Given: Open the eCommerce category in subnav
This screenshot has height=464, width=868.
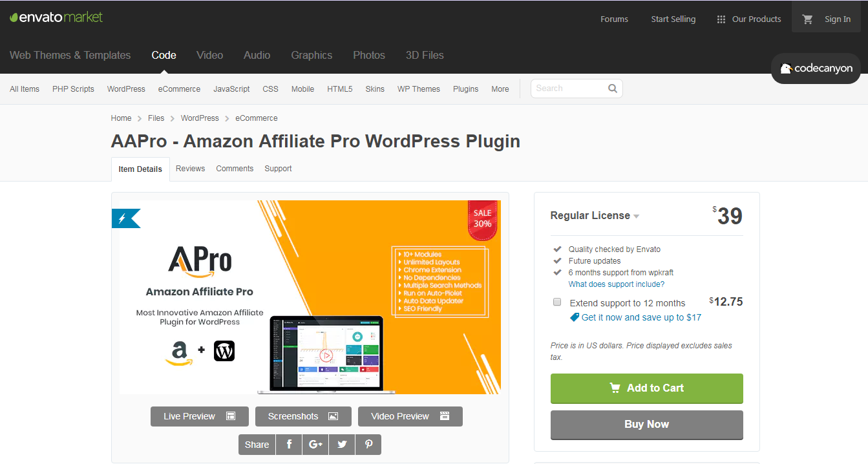Looking at the screenshot, I should tap(179, 89).
